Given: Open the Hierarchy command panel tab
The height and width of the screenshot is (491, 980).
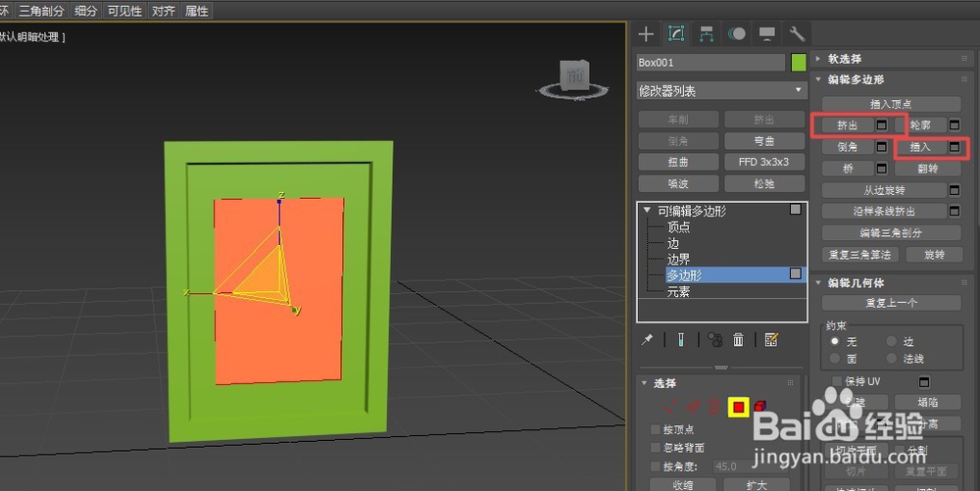Looking at the screenshot, I should 707,33.
